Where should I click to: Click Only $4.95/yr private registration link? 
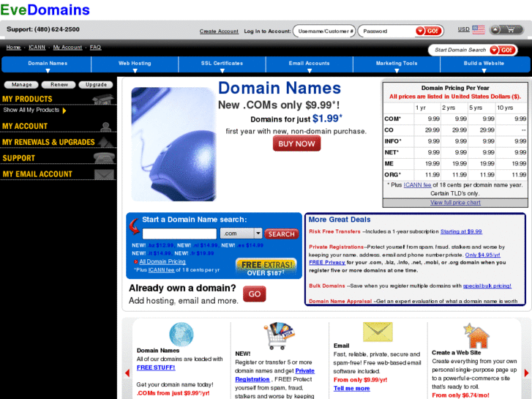[x=482, y=255]
